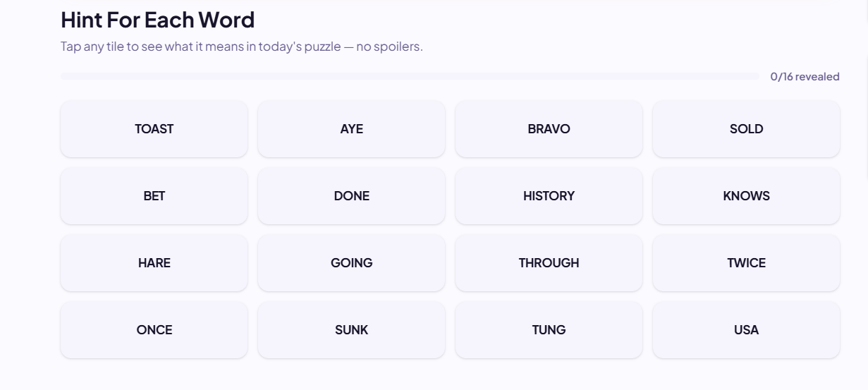Reveal the hint for TOAST tile
Viewport: 868px width, 390px height.
(154, 128)
